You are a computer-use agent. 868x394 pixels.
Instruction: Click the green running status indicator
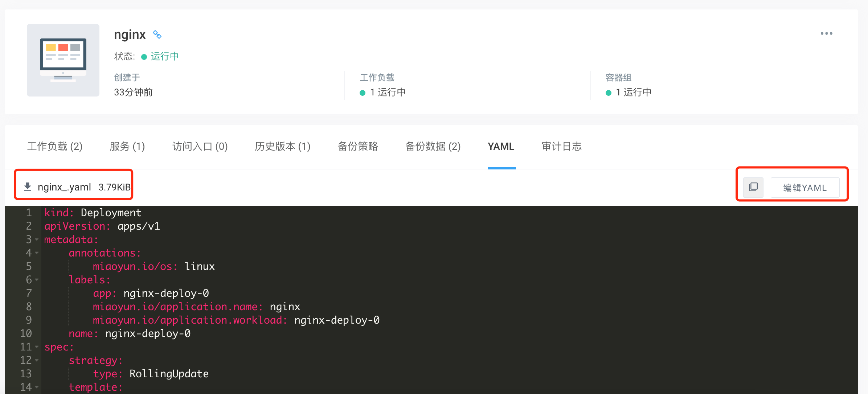144,56
